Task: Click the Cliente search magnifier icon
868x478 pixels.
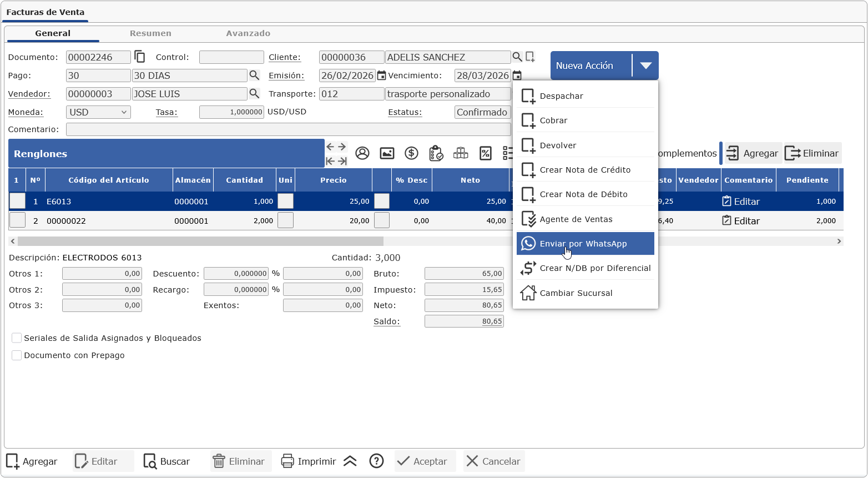Action: [517, 57]
